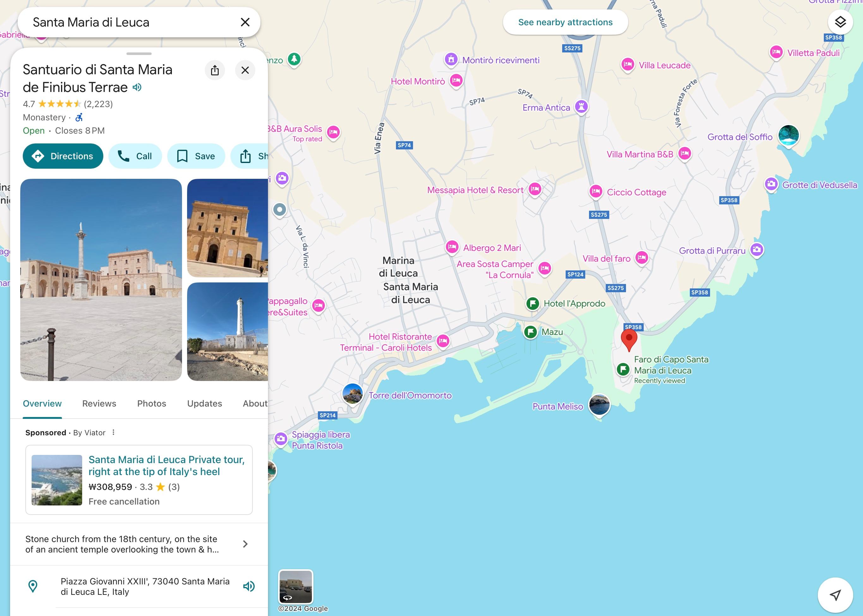Screen dimensions: 863x616
Task: Open the Street View thumbnail
Action: pos(296,586)
